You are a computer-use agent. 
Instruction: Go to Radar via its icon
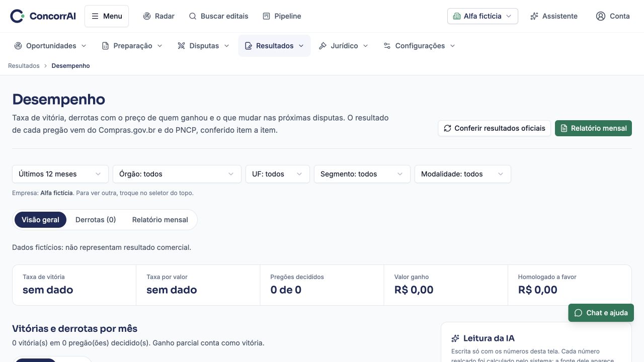coord(147,16)
